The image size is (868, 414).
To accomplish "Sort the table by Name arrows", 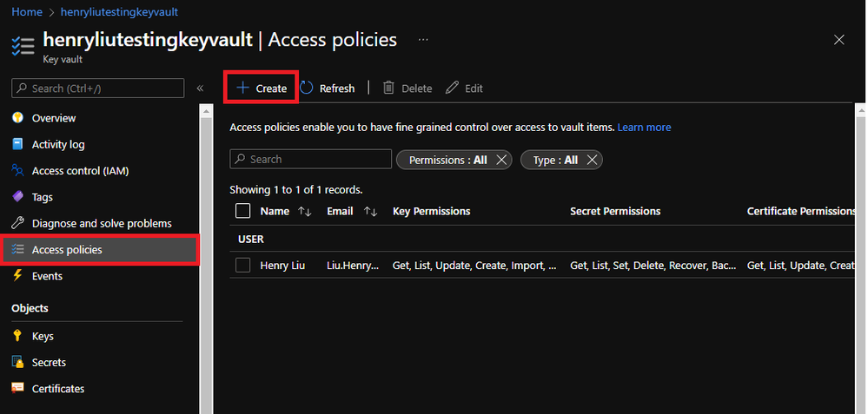I will (x=305, y=211).
